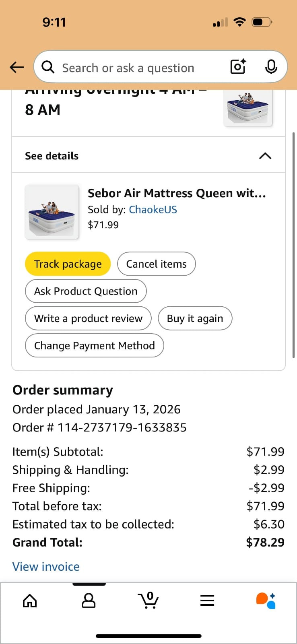Select Change Payment Method button
The height and width of the screenshot is (644, 297).
[x=94, y=345]
